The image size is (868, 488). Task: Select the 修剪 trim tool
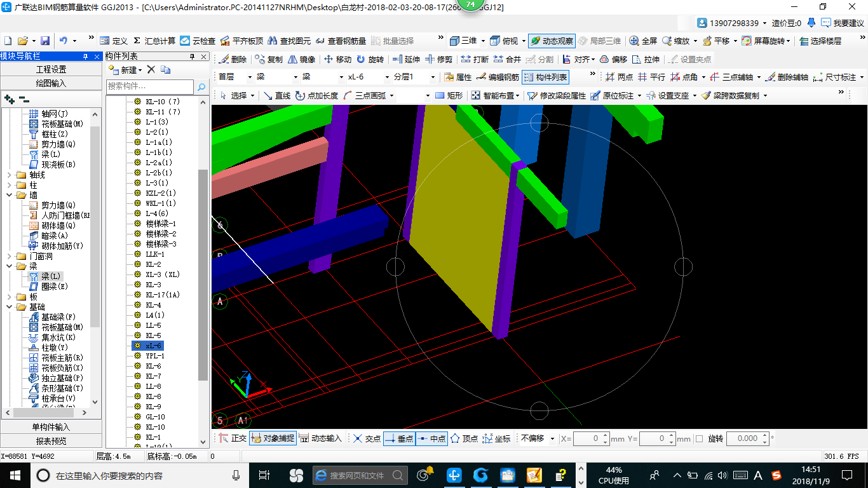438,59
